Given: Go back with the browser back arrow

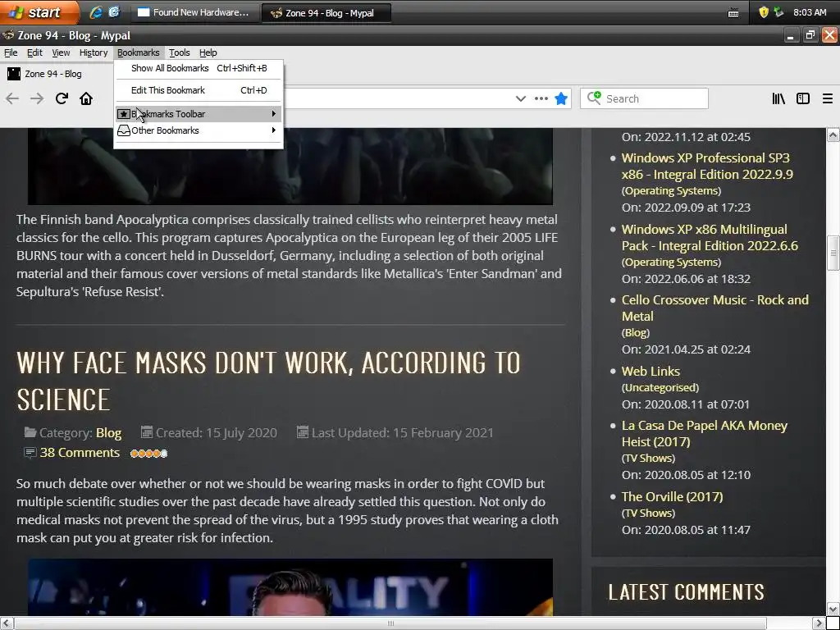Looking at the screenshot, I should [12, 98].
